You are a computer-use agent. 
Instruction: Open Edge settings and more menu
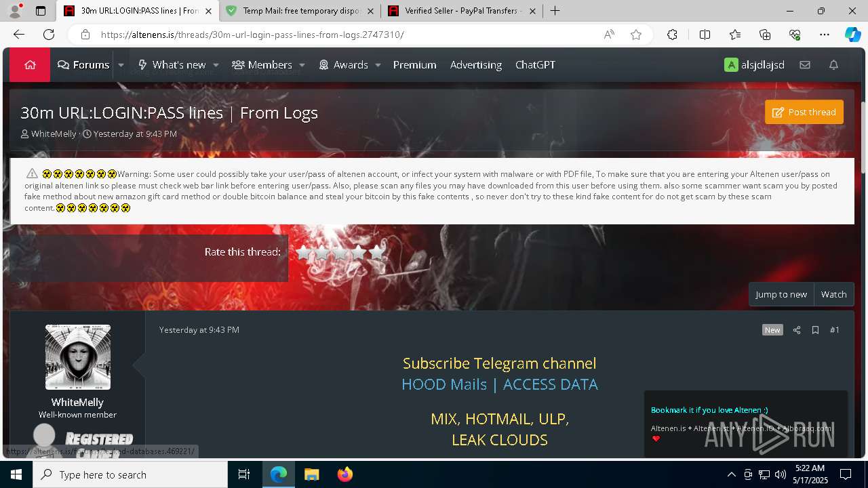tap(825, 35)
